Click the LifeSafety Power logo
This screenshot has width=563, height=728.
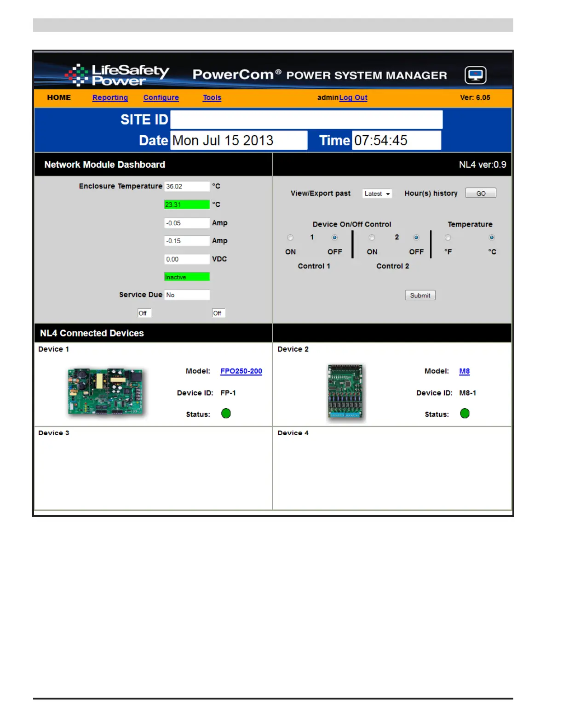118,75
